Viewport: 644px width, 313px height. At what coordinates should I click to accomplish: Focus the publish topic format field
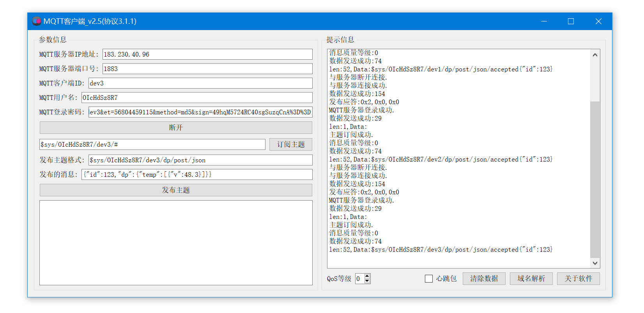tap(200, 160)
